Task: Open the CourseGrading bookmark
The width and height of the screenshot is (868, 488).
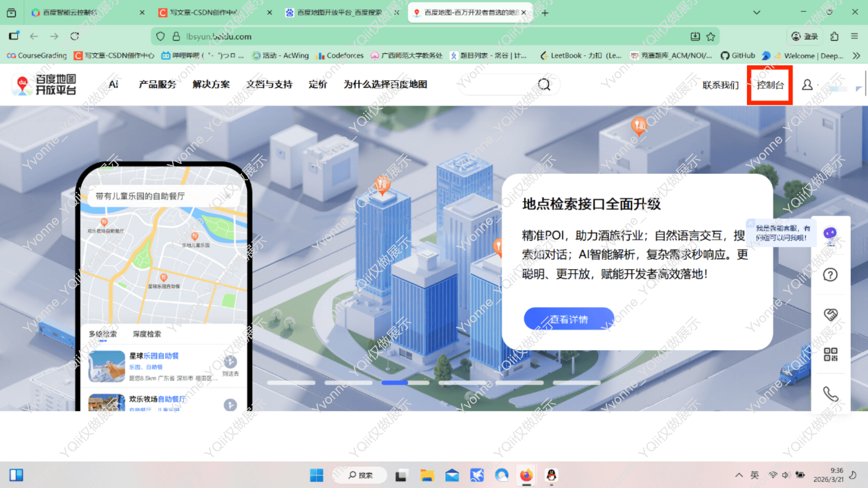Action: click(x=37, y=56)
